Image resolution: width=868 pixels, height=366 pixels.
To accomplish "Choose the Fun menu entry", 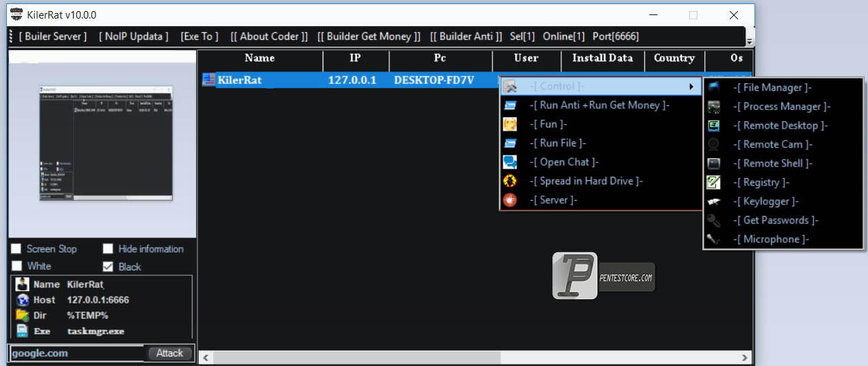I will coord(600,125).
